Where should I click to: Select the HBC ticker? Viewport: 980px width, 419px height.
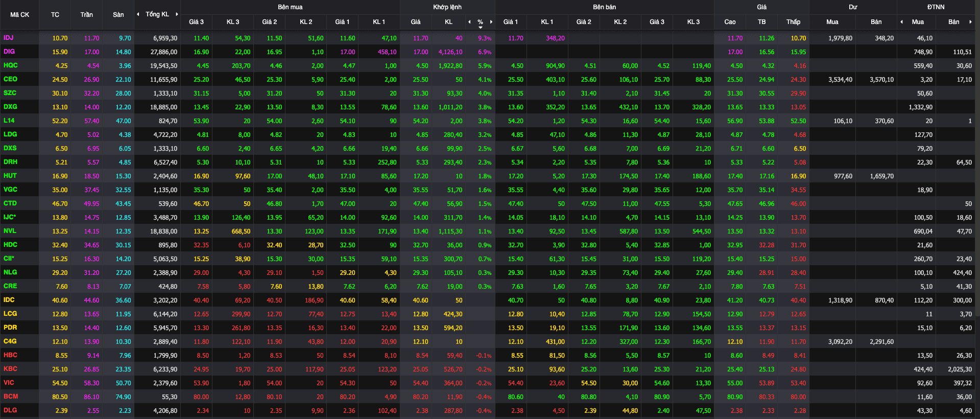[10, 355]
